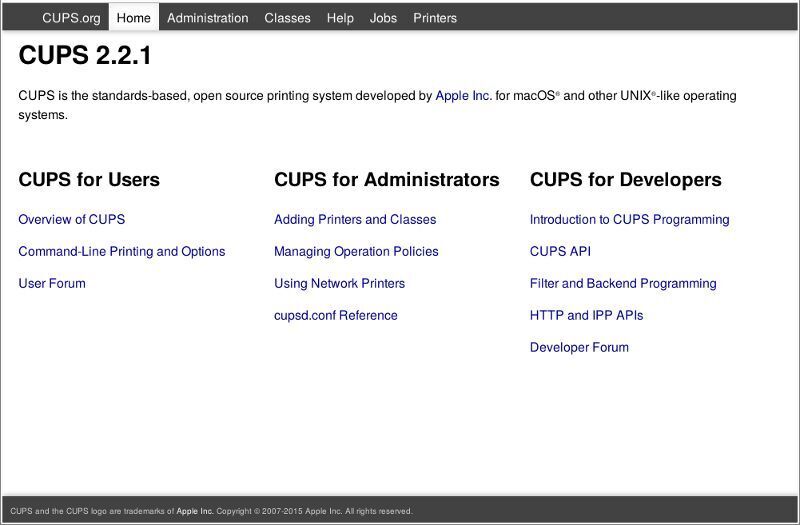The image size is (800, 525).
Task: Open Adding Printers and Classes
Action: [x=355, y=219]
